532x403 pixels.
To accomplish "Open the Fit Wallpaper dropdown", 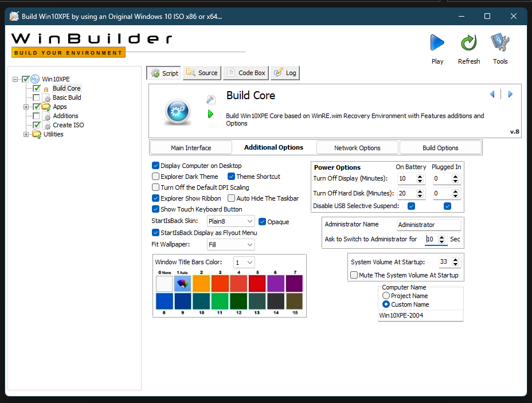I will pos(230,245).
